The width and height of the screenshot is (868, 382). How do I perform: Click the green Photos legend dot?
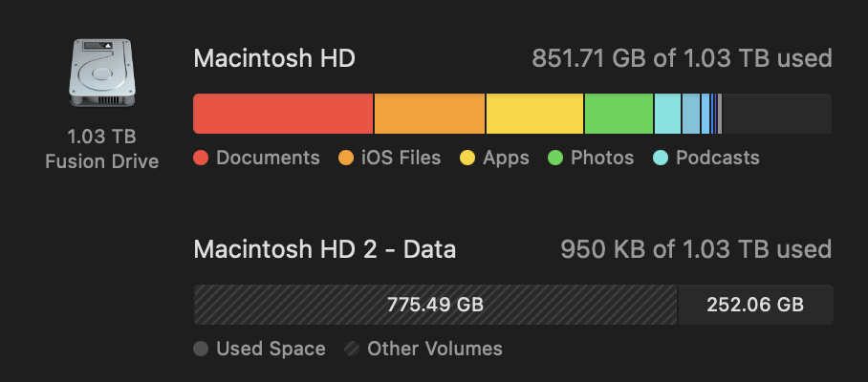coord(555,159)
